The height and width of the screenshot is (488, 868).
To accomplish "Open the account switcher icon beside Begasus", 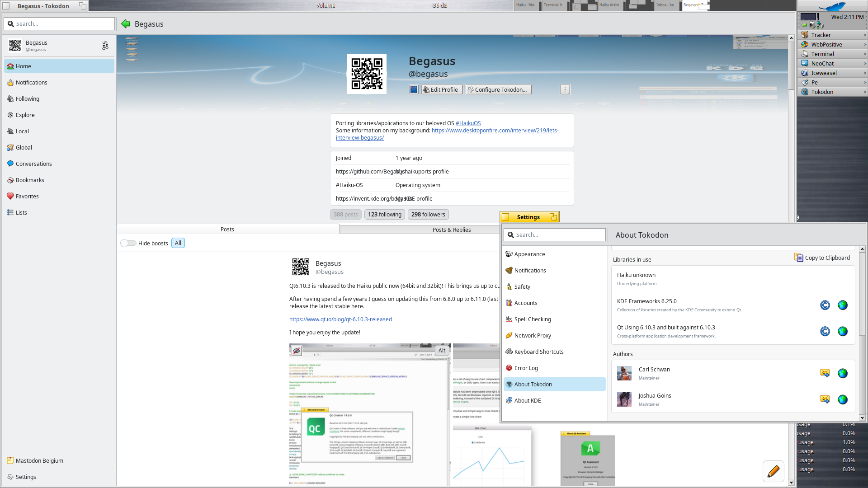I will 105,46.
